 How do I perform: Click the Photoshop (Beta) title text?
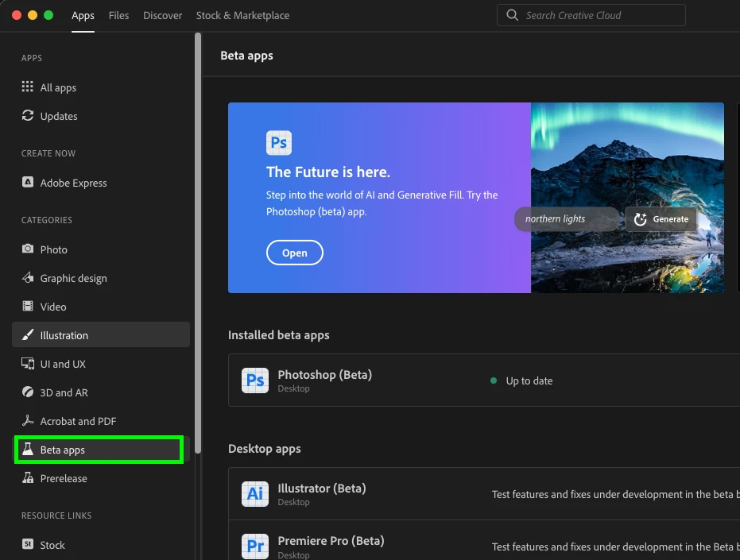click(324, 375)
